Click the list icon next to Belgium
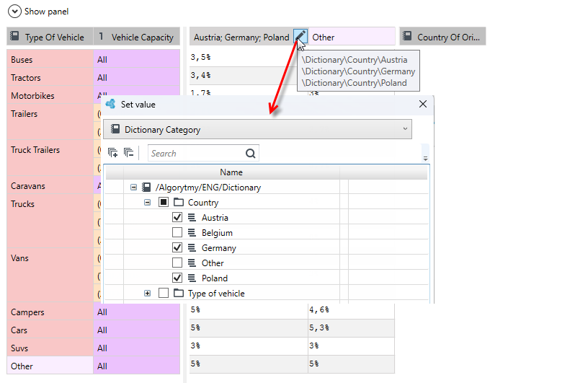 pos(192,232)
